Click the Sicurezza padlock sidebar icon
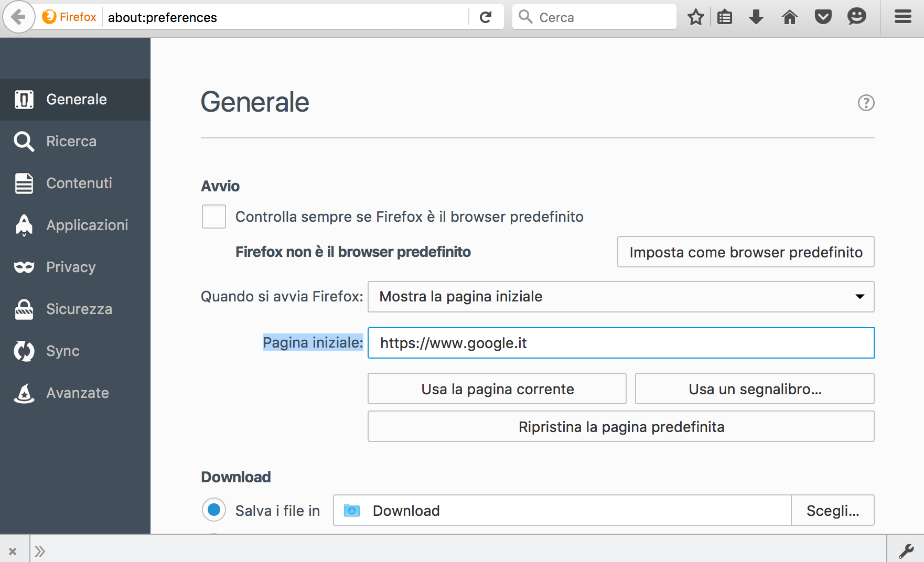The width and height of the screenshot is (924, 562). (24, 309)
